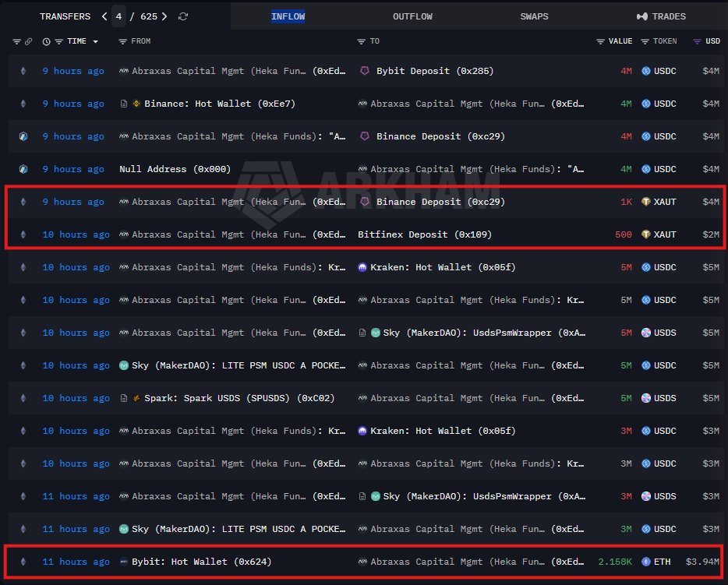
Task: Click the link icon in table header
Action: click(28, 41)
